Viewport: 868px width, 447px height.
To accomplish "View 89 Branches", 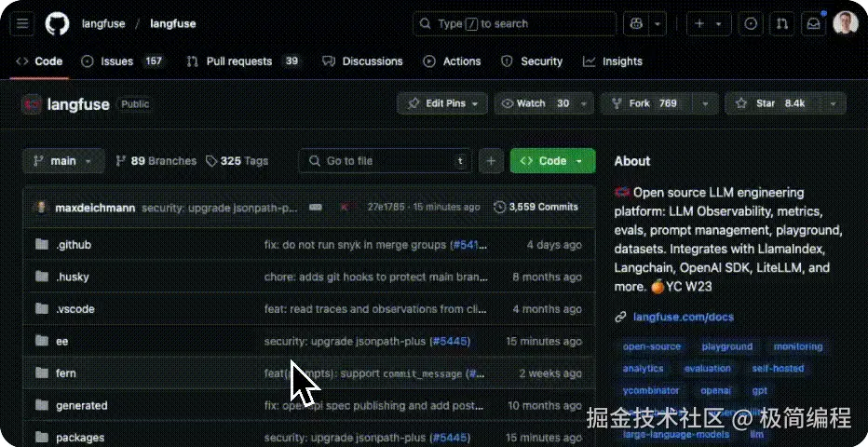I will point(156,161).
